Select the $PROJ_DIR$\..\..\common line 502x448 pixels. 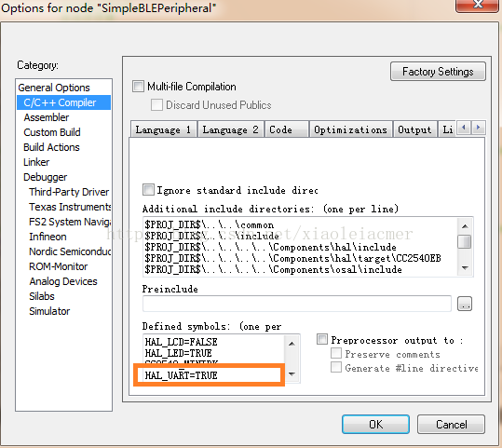click(x=209, y=224)
